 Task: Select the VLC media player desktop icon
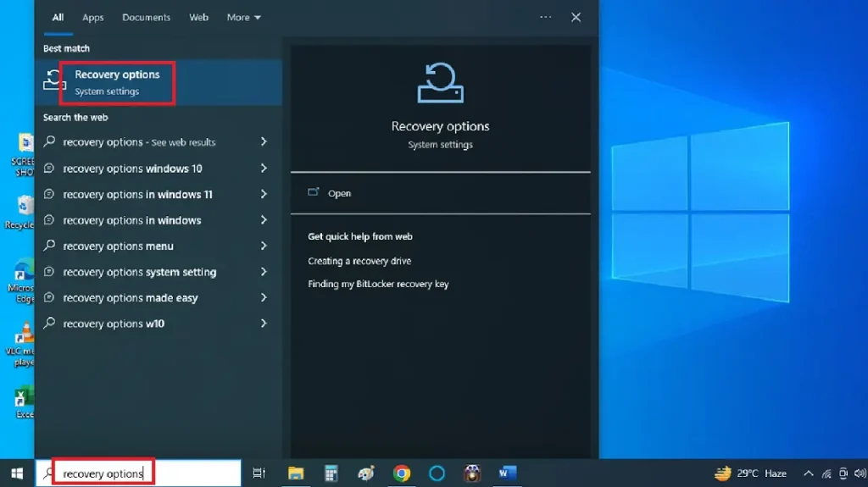click(x=22, y=344)
